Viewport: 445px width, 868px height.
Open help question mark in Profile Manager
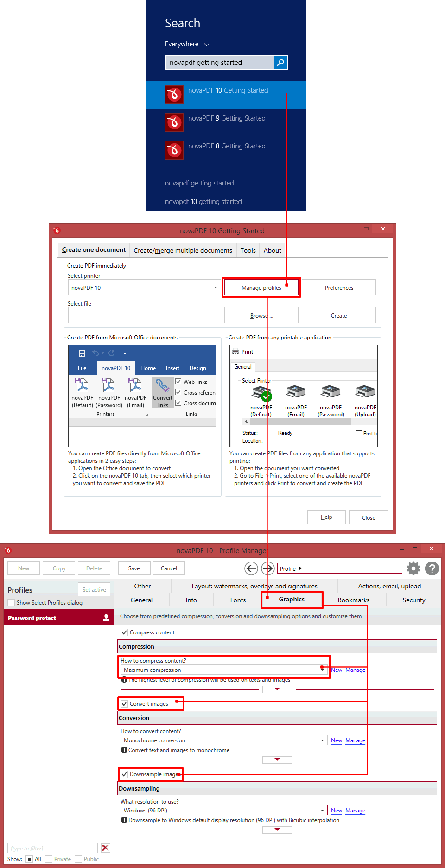432,568
